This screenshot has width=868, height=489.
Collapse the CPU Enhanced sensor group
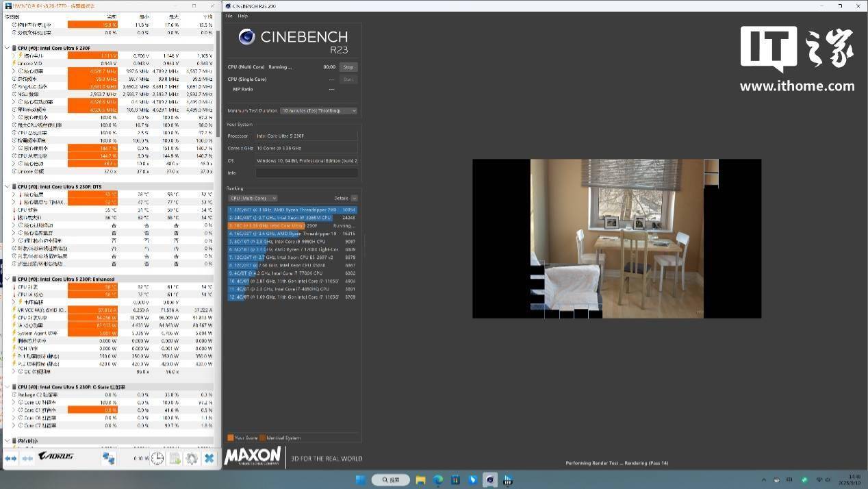8,279
